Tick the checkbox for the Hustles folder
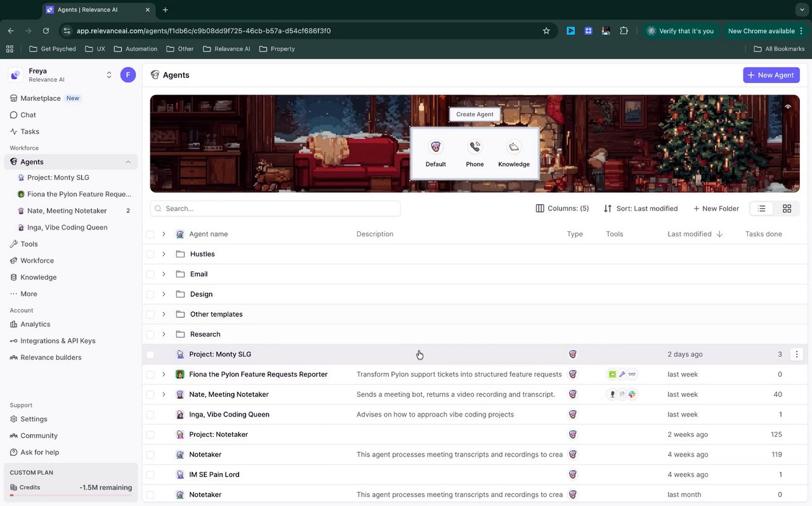Image resolution: width=812 pixels, height=506 pixels. [150, 254]
